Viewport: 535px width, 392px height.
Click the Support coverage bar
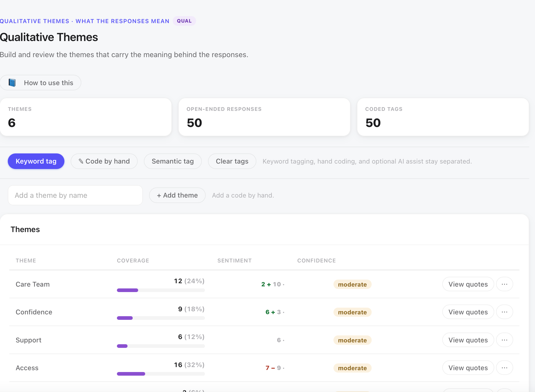tap(161, 346)
